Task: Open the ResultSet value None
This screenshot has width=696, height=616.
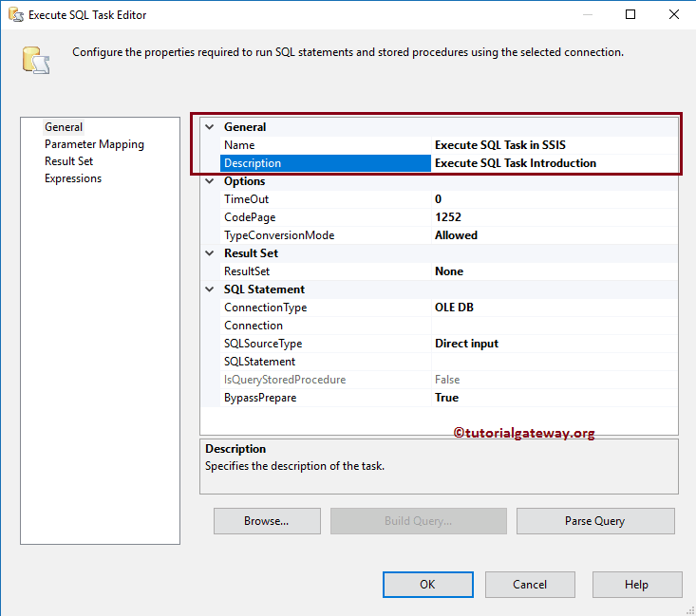Action: [555, 271]
